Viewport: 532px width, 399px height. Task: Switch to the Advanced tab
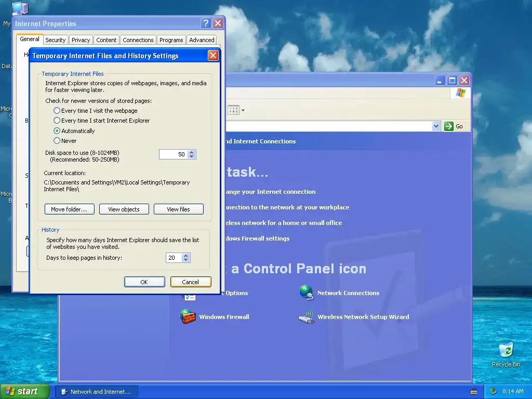(x=202, y=40)
